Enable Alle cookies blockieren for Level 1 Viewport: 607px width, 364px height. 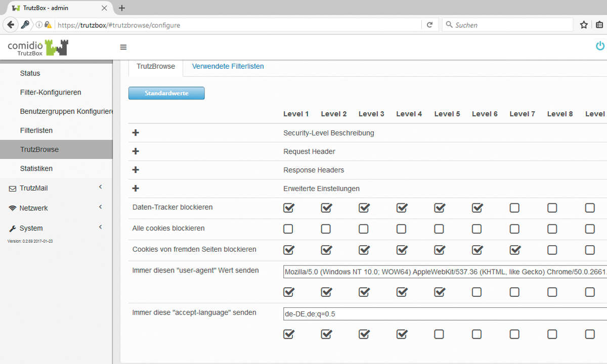288,229
